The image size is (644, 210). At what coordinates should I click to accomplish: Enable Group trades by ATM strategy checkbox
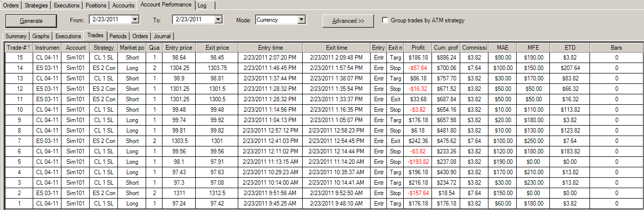tap(385, 20)
